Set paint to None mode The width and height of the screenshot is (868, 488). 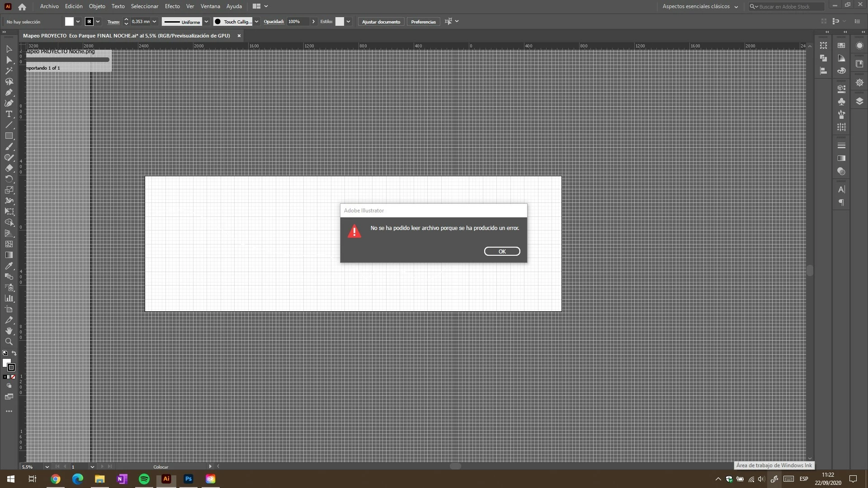point(14,377)
